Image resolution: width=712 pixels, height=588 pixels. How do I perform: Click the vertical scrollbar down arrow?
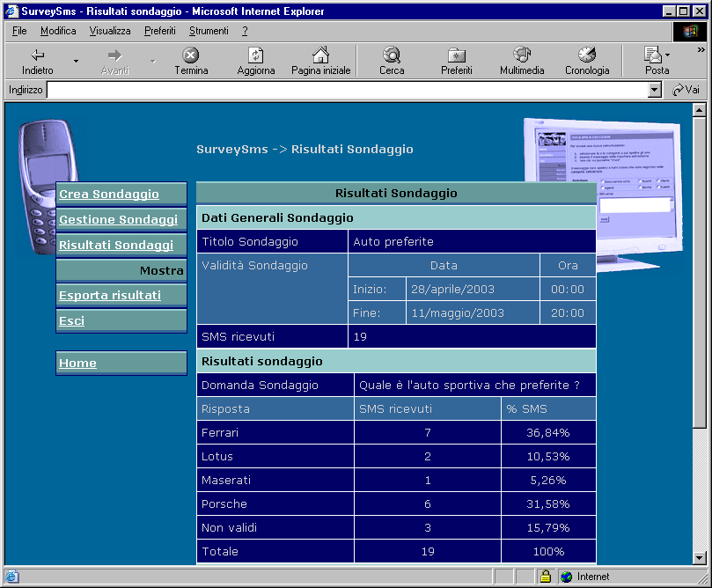pos(700,557)
